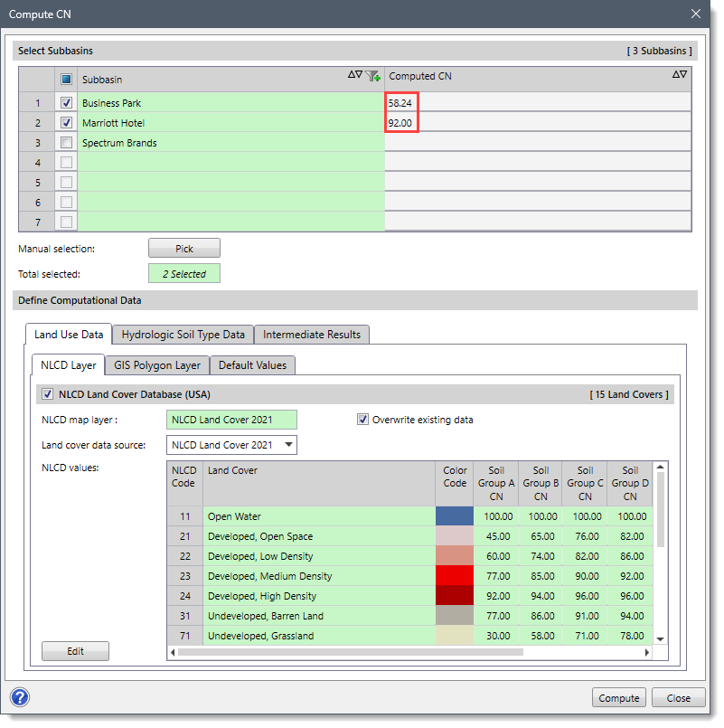Select the NLCD Layer tab
This screenshot has width=724, height=728.
[x=68, y=365]
